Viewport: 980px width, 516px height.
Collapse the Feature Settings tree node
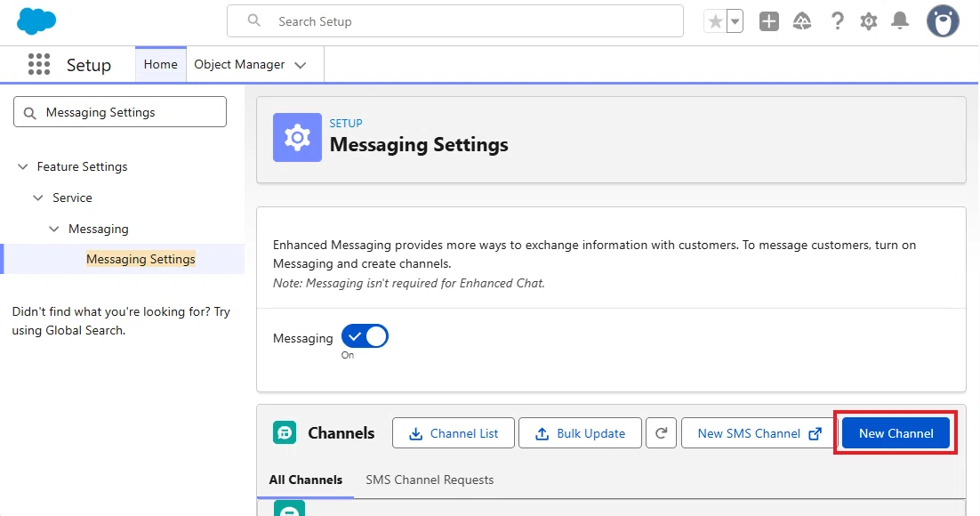[x=23, y=167]
